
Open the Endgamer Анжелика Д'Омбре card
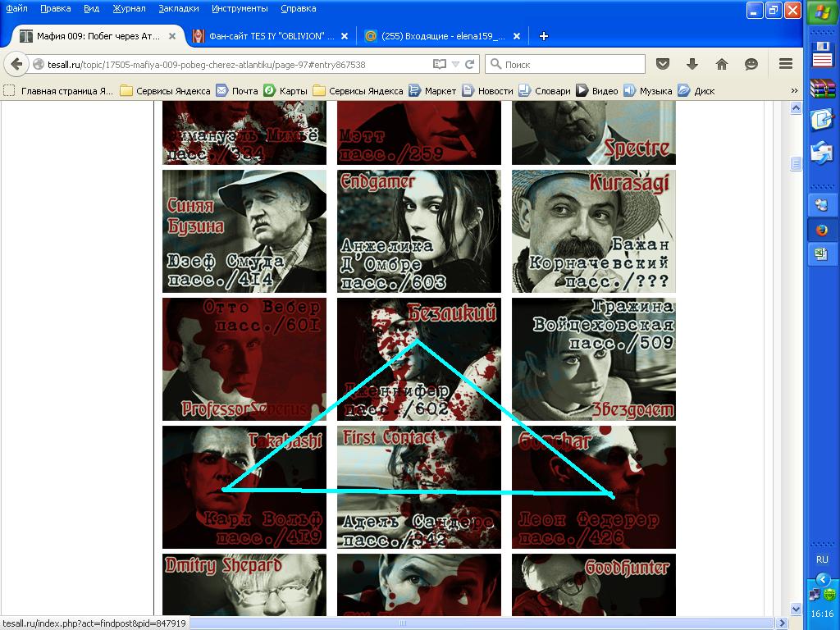[x=419, y=231]
